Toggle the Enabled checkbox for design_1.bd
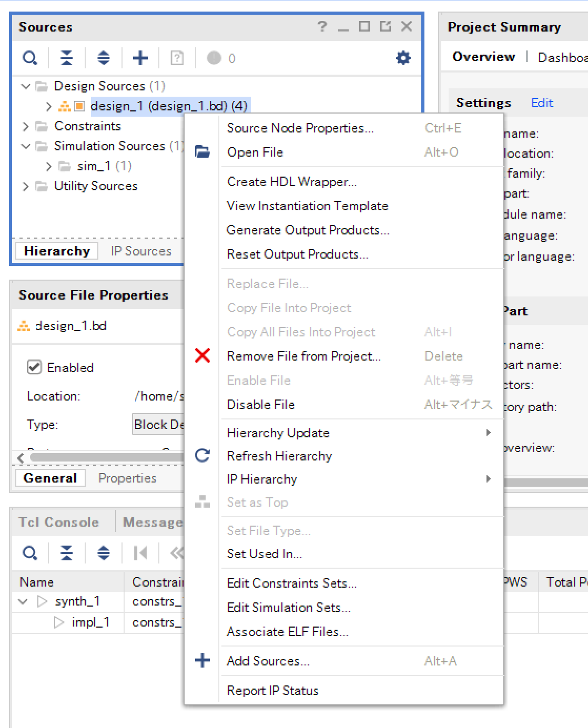 coord(34,367)
